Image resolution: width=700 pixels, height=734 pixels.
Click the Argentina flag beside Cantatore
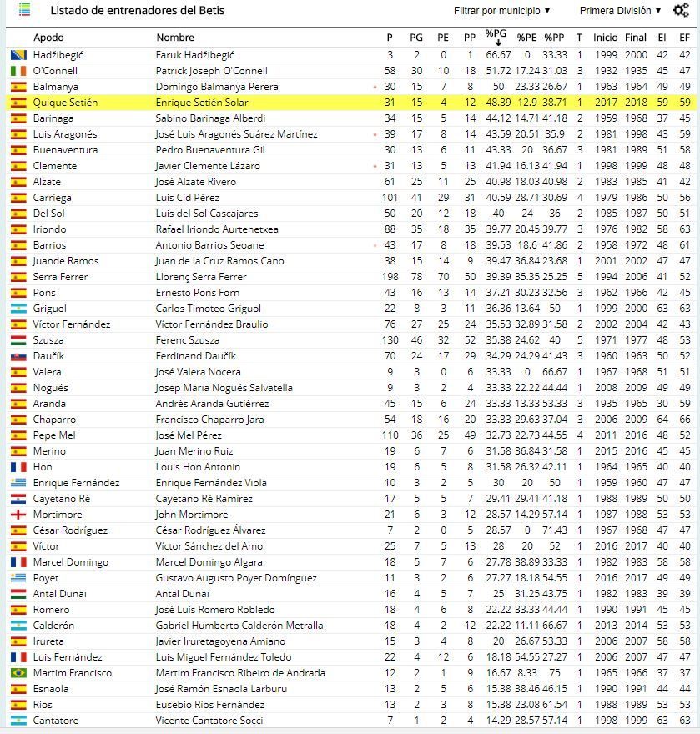coord(18,721)
